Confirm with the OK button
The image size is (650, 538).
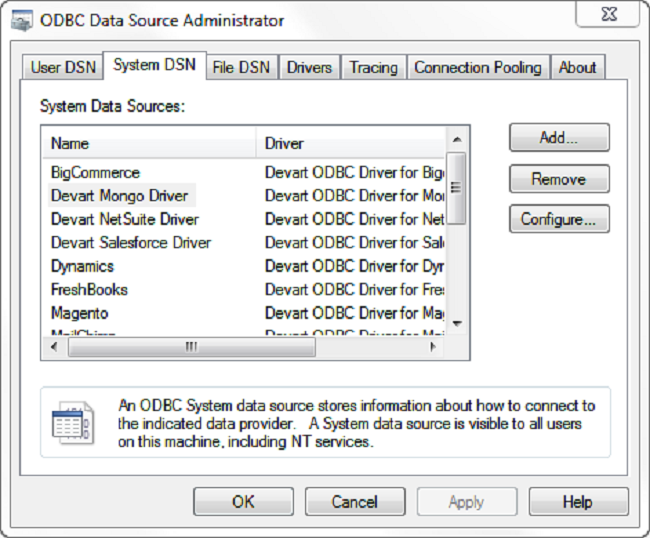click(243, 502)
